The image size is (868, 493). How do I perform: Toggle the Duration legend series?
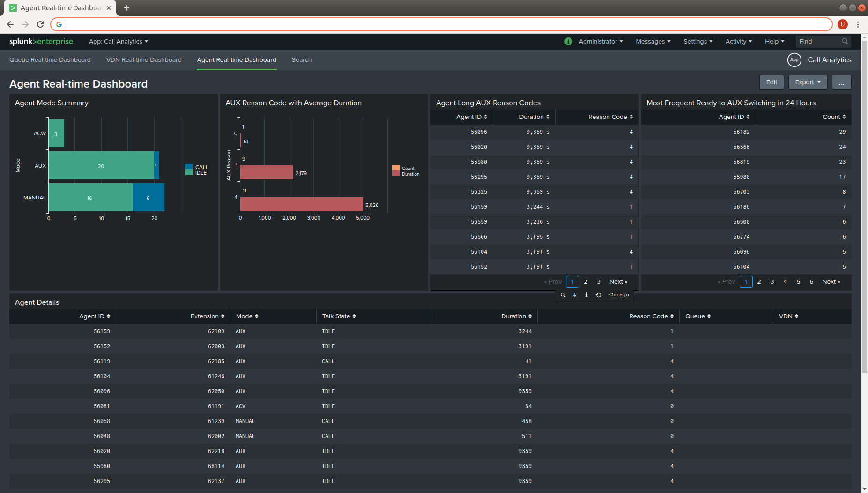(410, 174)
